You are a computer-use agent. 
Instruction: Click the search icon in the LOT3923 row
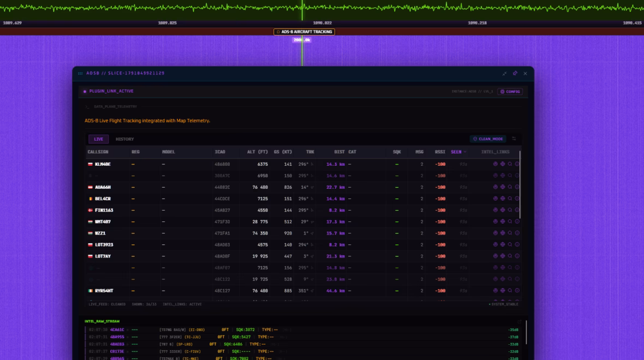click(x=510, y=245)
